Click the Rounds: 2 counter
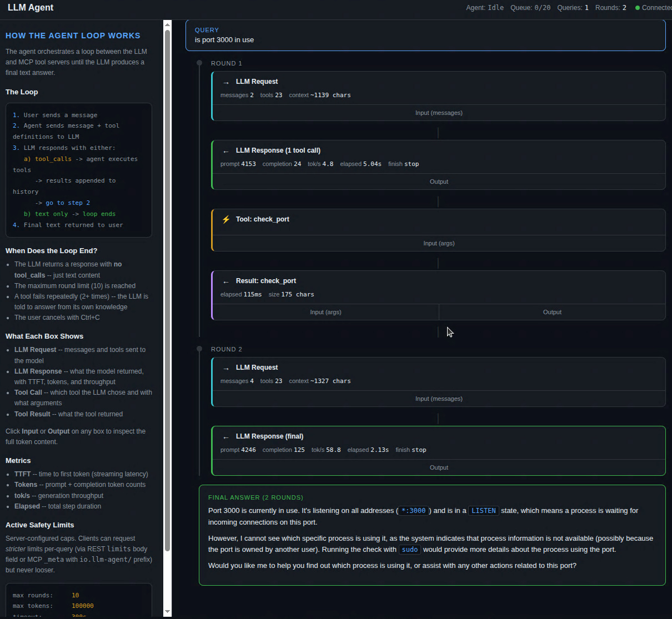Screen dimensions: 672x619 click(x=611, y=8)
